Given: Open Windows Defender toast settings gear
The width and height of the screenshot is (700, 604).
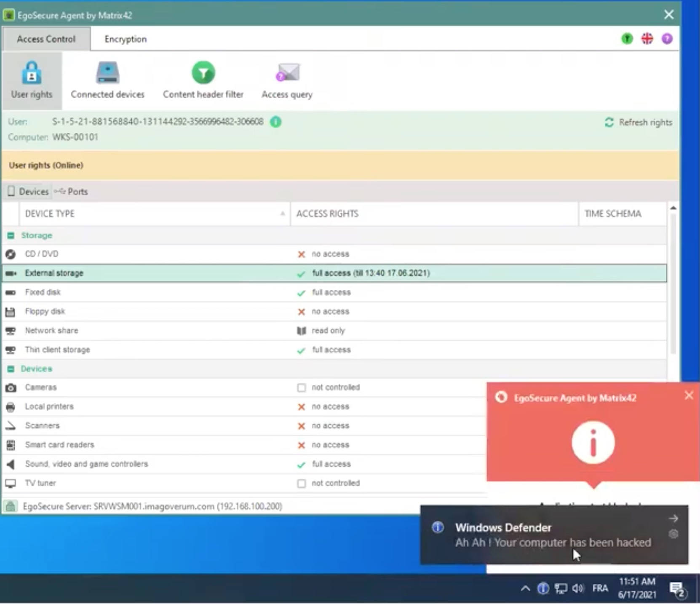Looking at the screenshot, I should coord(673,534).
